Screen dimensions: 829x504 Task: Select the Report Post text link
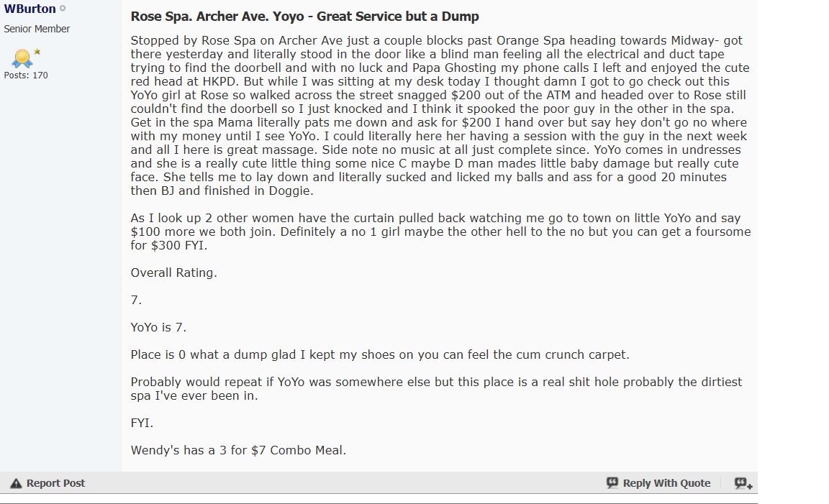coord(55,483)
